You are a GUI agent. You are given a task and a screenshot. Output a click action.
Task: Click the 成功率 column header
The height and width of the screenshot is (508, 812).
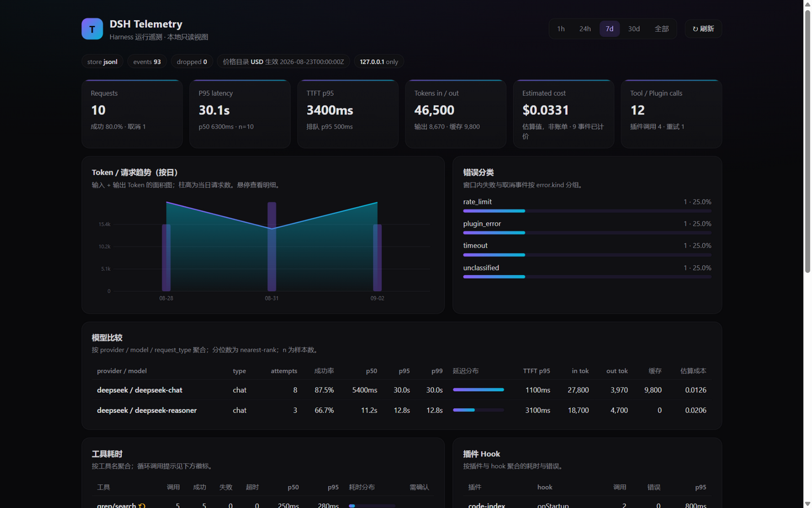click(324, 371)
